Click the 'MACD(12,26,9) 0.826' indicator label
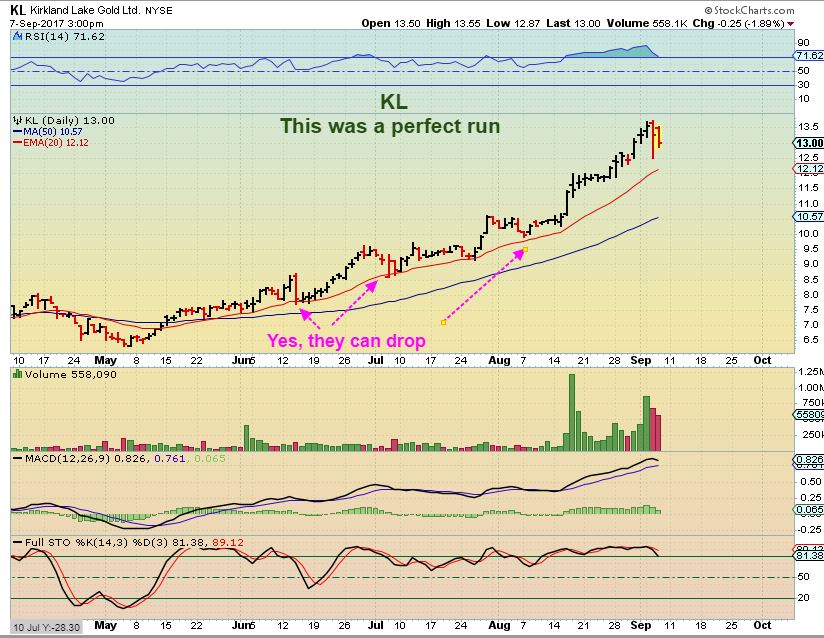This screenshot has width=824, height=638. [x=87, y=459]
